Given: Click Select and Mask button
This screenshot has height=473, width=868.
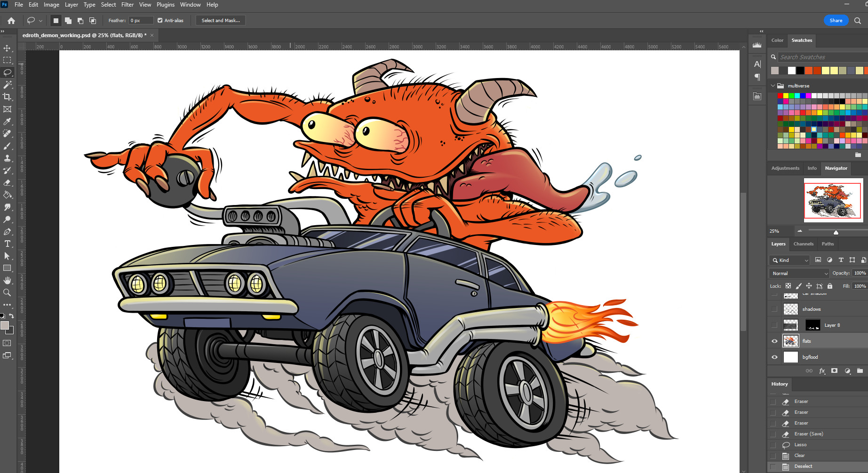Looking at the screenshot, I should pos(221,21).
